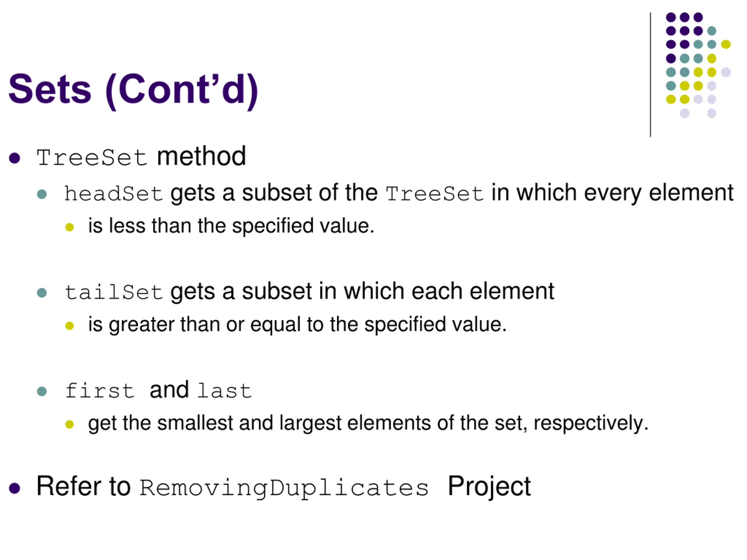Click 'is greater than or equal' sentence
747x560 pixels.
pyautogui.click(x=297, y=325)
